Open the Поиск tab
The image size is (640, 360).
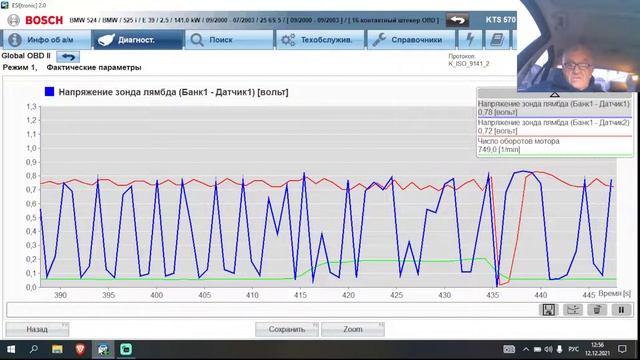(229, 40)
